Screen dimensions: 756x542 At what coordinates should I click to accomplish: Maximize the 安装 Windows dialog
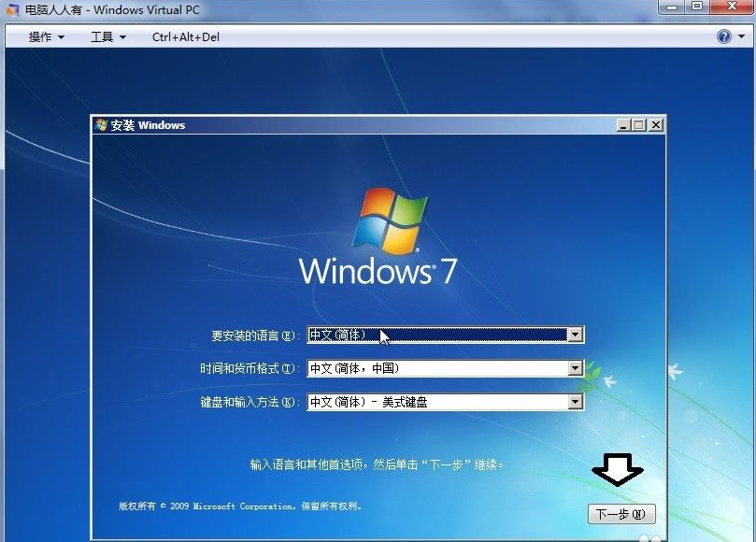tap(637, 124)
